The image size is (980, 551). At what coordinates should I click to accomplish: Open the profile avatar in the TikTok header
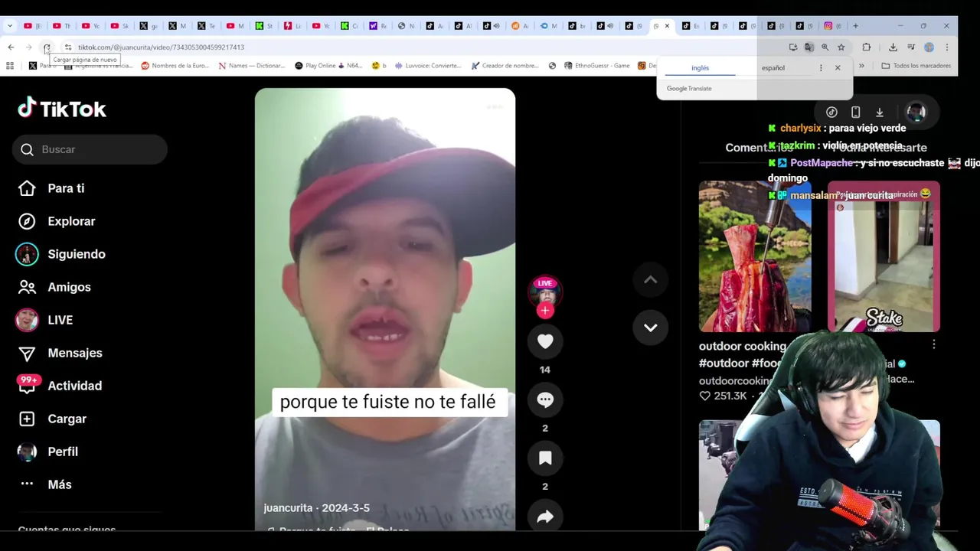point(916,112)
